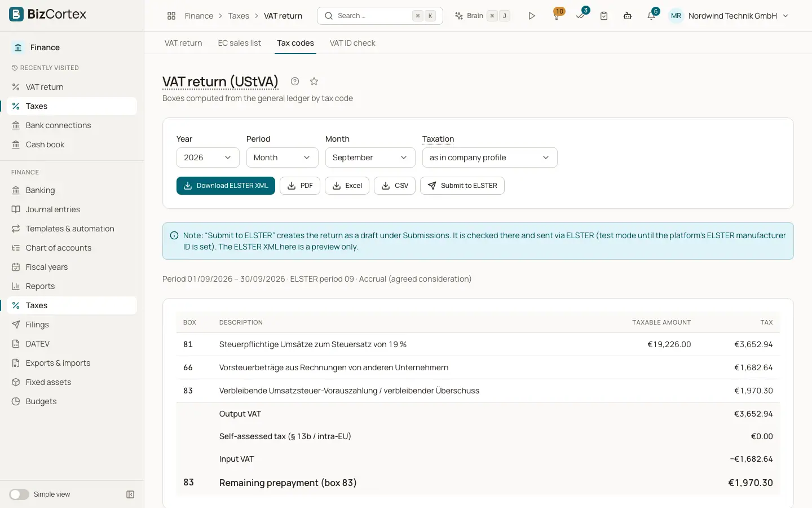Collapse the sidebar with the panel icon
The image size is (812, 508).
130,494
